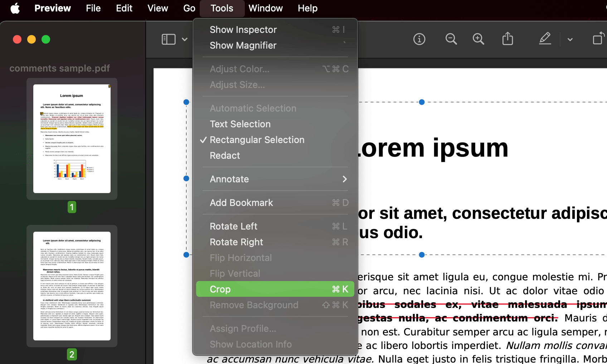Toggle the checked Rectangular Selection item
The image size is (607, 364).
pyautogui.click(x=275, y=140)
